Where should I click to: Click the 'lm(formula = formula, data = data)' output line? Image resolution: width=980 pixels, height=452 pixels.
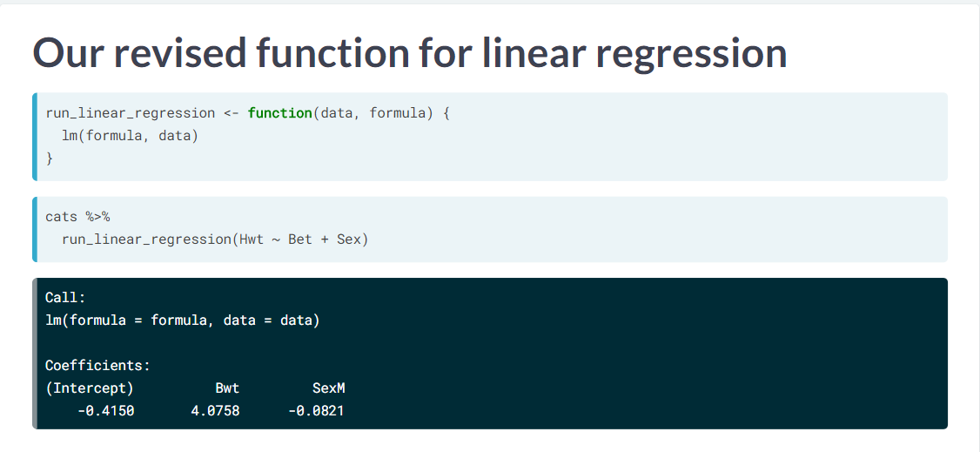(183, 320)
